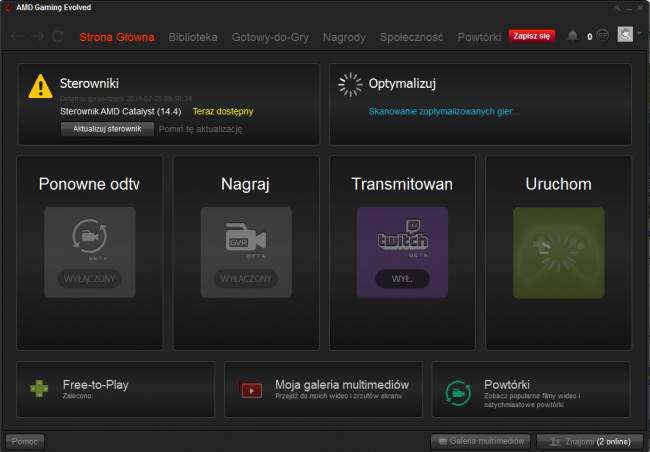Click Teraz dostępny status text
This screenshot has height=452, width=650.
(x=223, y=112)
